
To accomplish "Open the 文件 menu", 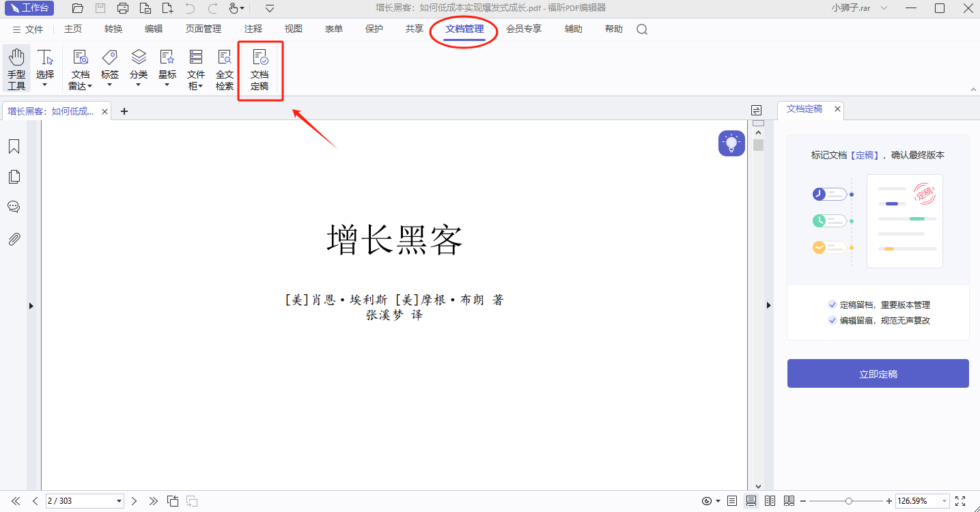I will 28,29.
